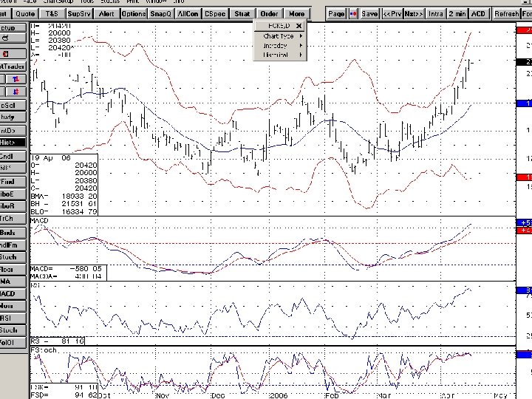Viewport: 532px width, 399px height.
Task: Click the MACD value readout -580 05
Action: click(x=86, y=269)
